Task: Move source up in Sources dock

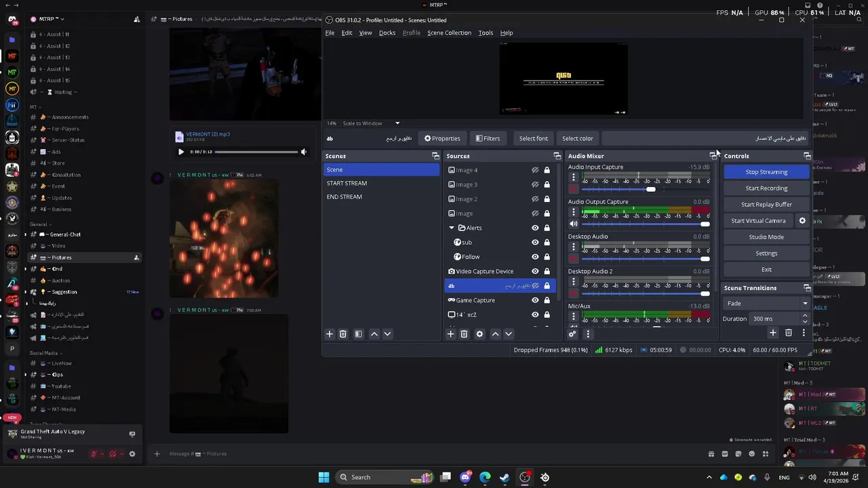Action: pyautogui.click(x=495, y=333)
